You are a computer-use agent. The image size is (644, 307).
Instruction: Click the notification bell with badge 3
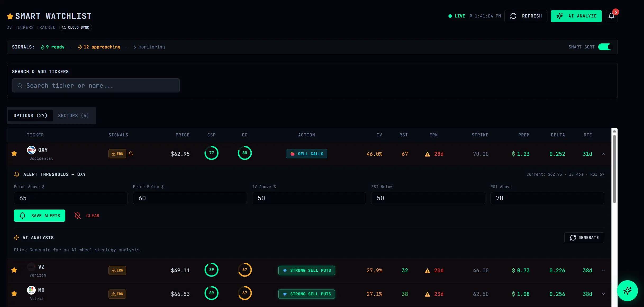(611, 16)
